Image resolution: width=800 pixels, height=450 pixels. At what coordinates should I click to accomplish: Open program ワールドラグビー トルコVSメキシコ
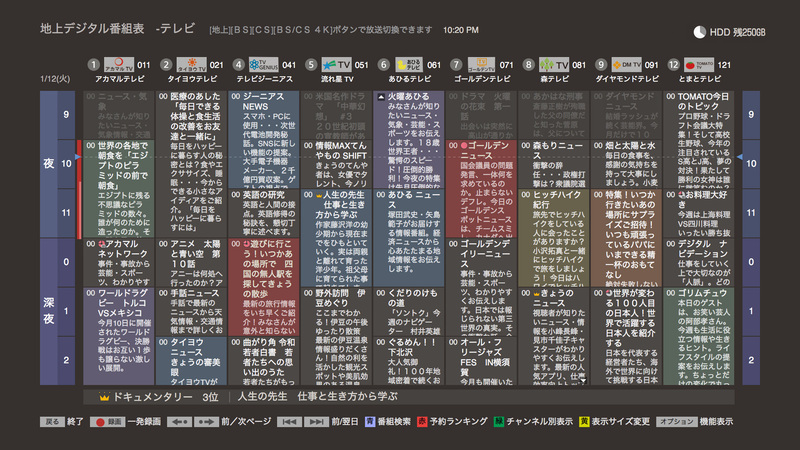(119, 336)
